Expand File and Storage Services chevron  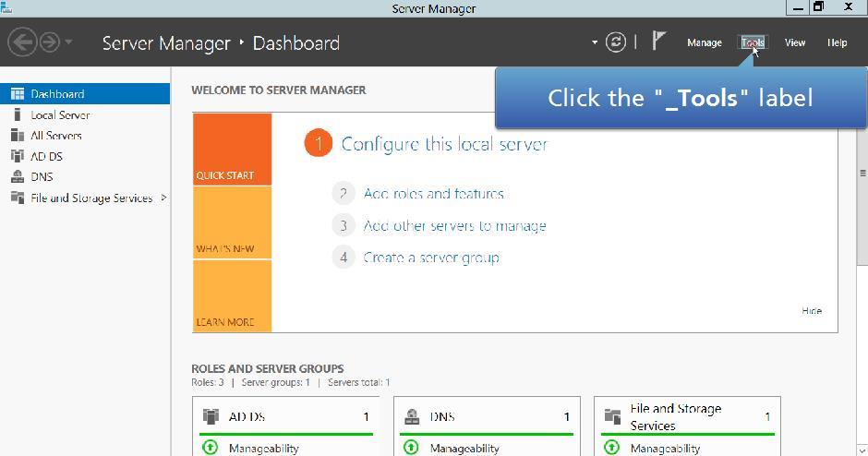click(163, 198)
